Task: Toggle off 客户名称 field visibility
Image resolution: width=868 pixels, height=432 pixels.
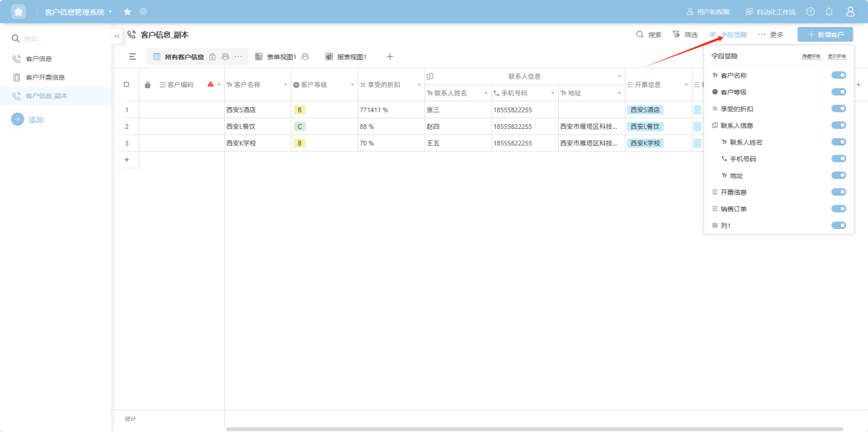Action: [838, 75]
